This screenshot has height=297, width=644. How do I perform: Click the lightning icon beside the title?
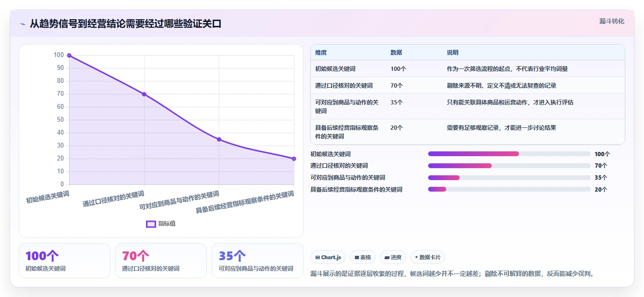click(23, 24)
